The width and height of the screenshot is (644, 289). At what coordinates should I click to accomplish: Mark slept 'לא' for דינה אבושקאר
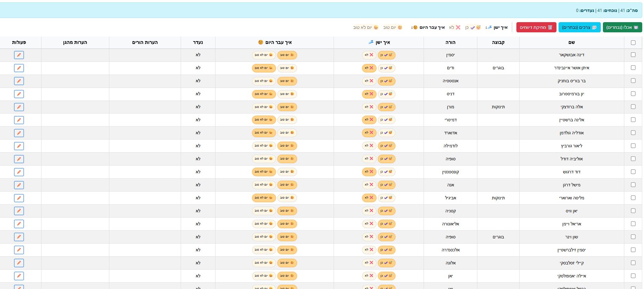coord(369,55)
